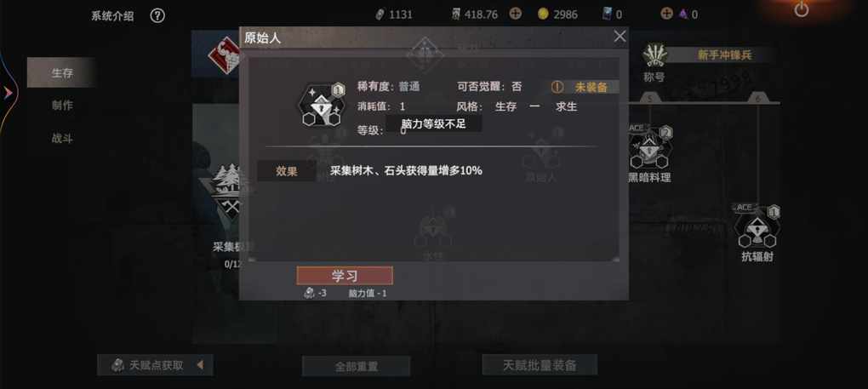Image resolution: width=868 pixels, height=389 pixels.
Task: Add more gold using the plus icon beside 418.76
Action: coord(516,14)
